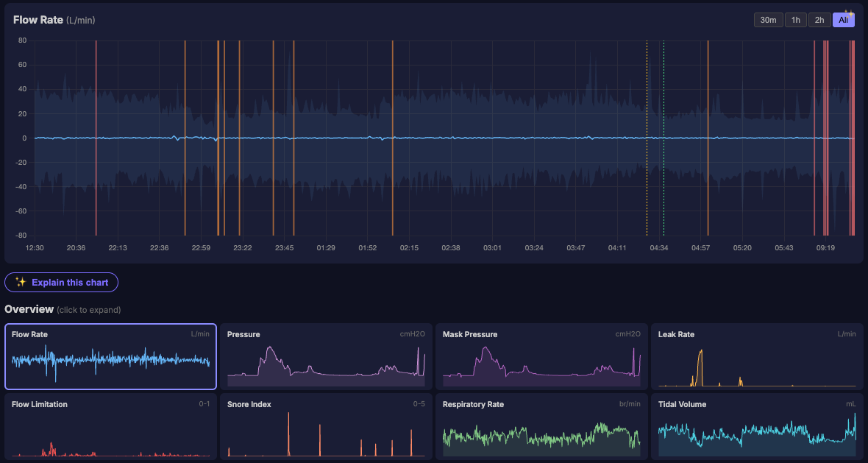Click the 22:59 time axis label

point(201,247)
